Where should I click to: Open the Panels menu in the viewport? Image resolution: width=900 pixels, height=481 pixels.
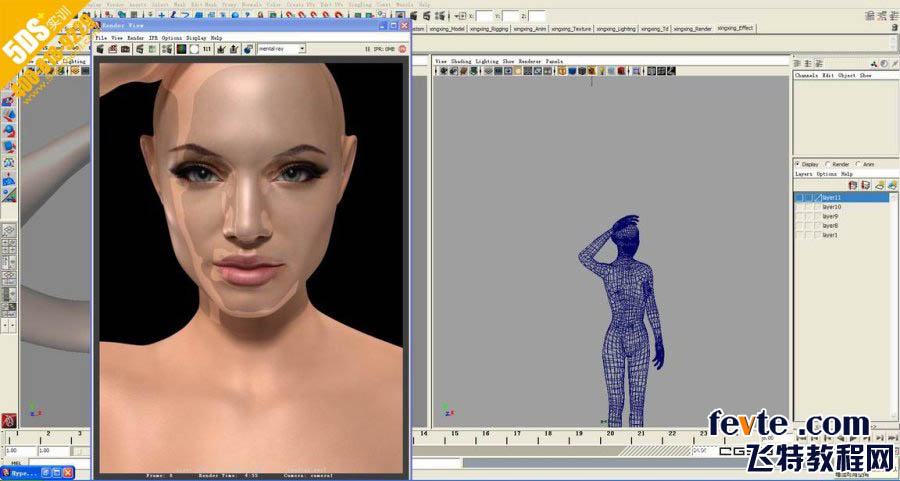[x=553, y=61]
